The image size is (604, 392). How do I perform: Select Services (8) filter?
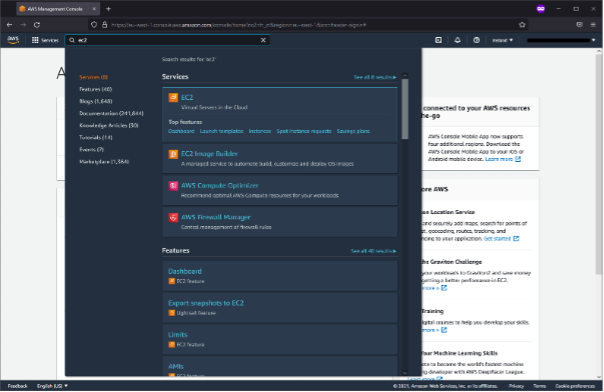click(x=94, y=77)
